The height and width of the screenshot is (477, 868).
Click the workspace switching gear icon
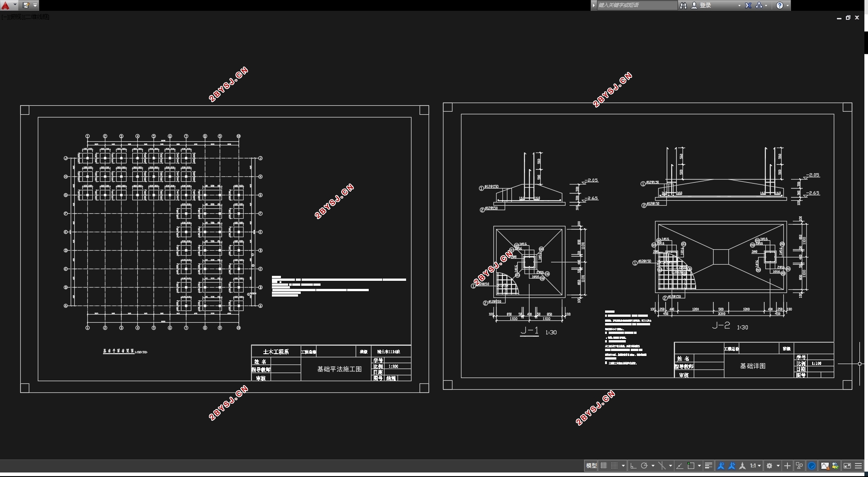pyautogui.click(x=769, y=466)
